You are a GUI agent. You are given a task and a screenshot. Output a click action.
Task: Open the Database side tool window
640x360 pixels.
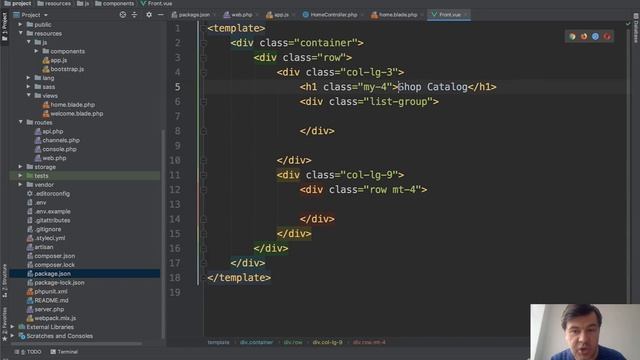(636, 28)
